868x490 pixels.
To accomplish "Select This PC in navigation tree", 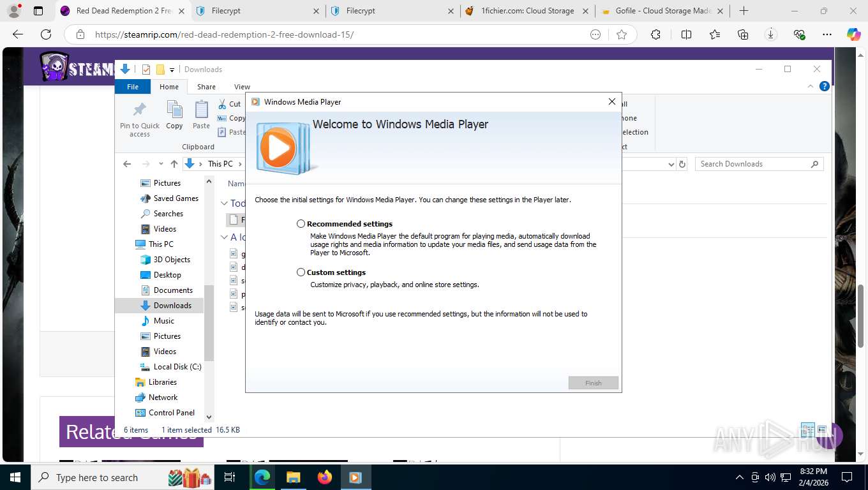I will click(161, 244).
